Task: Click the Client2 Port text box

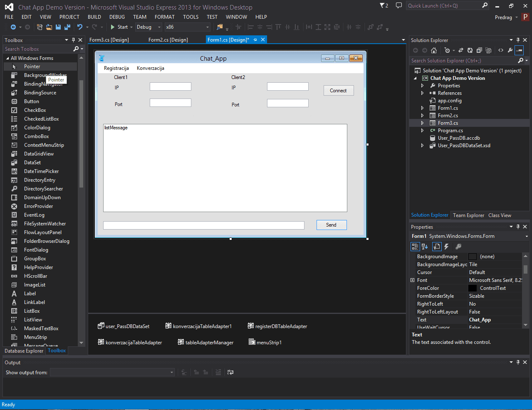Action: [288, 103]
